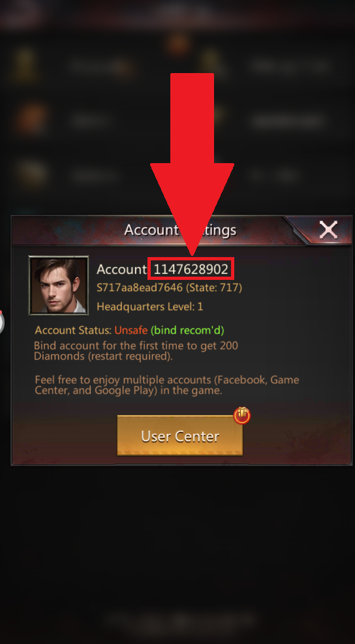Click the S717aa8ead7646 state ID text
Screen dimensions: 355x644
169,288
